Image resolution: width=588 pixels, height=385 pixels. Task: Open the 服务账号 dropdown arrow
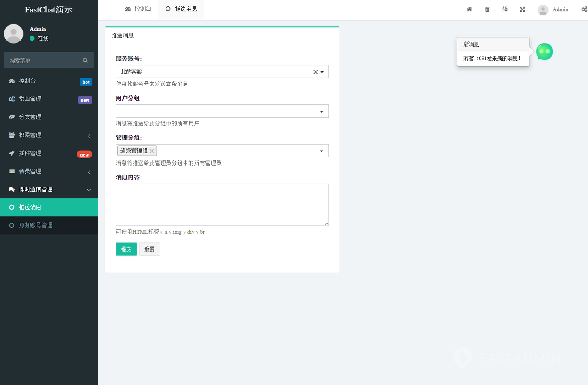[x=322, y=72]
